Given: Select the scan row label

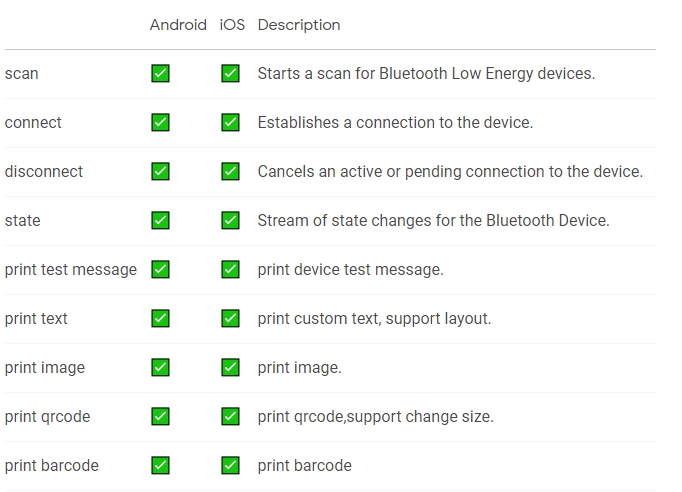Looking at the screenshot, I should pos(21,74).
